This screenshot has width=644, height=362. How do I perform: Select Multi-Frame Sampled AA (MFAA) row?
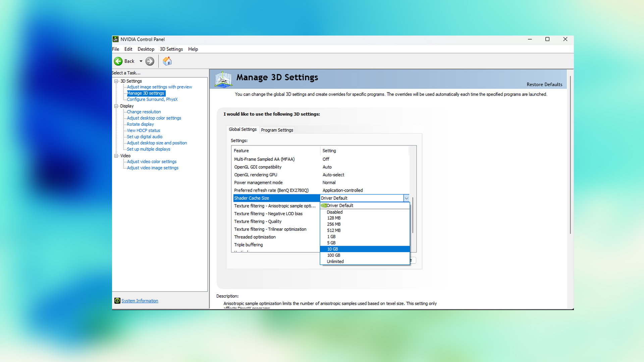pos(321,159)
